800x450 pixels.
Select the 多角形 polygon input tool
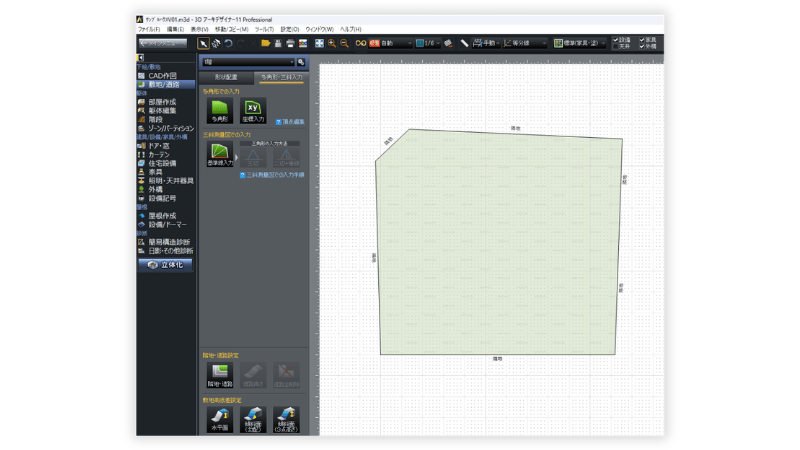(219, 108)
